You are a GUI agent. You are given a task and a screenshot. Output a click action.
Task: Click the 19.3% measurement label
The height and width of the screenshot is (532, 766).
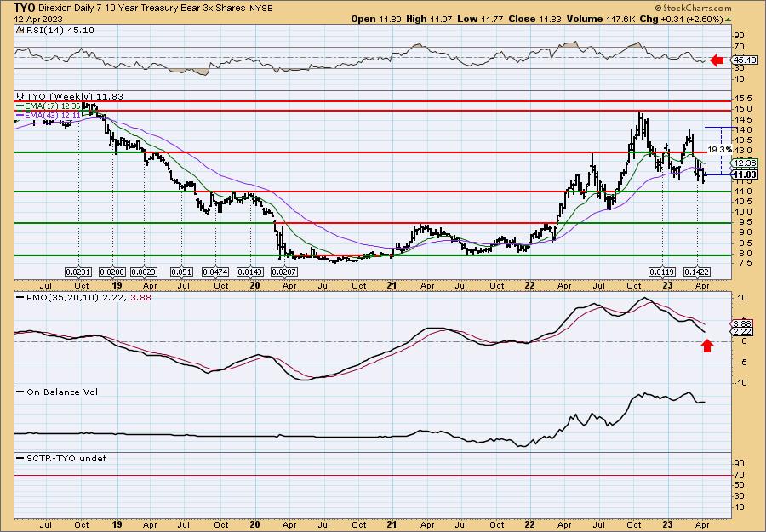(719, 150)
